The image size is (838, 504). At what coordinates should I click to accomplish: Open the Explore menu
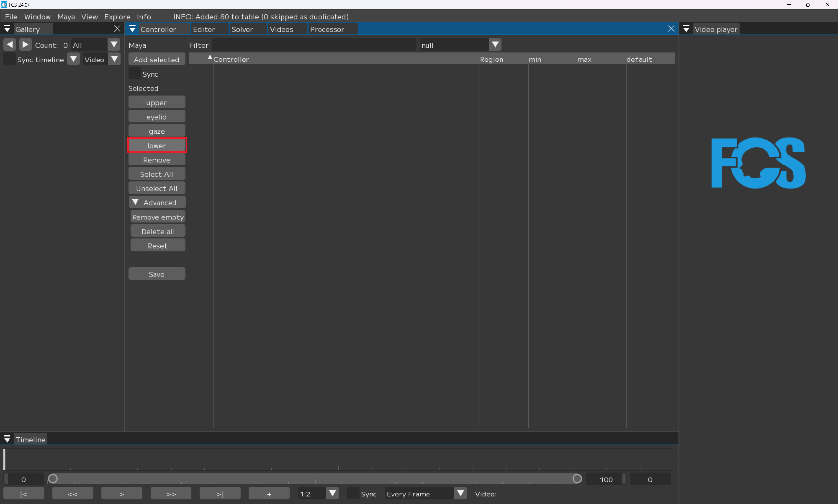(x=117, y=17)
